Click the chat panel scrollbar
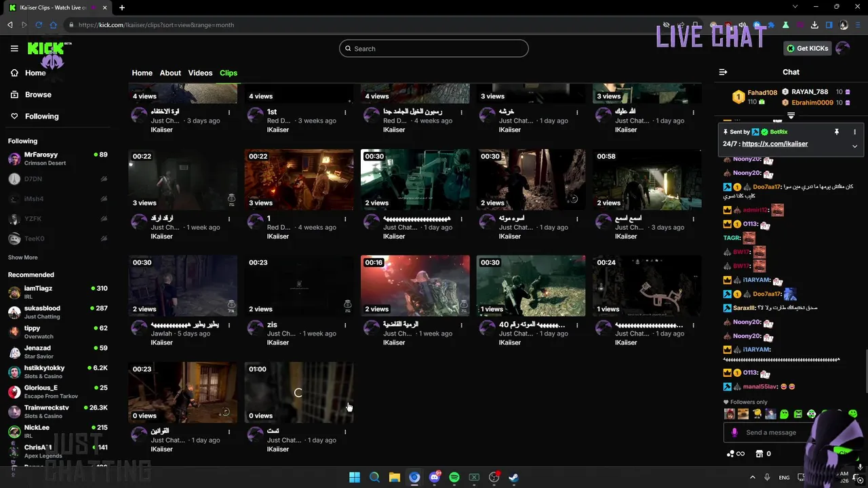 click(x=865, y=371)
